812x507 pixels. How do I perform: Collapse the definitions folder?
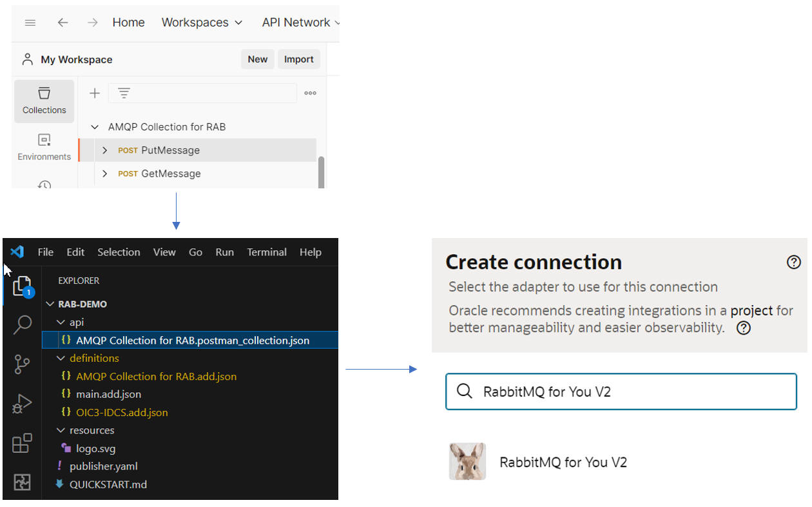tap(61, 358)
